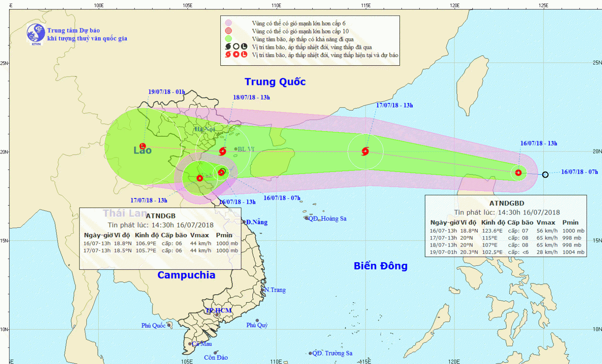Select the black 16/07 07h storm marker east of Luzon

point(545,174)
